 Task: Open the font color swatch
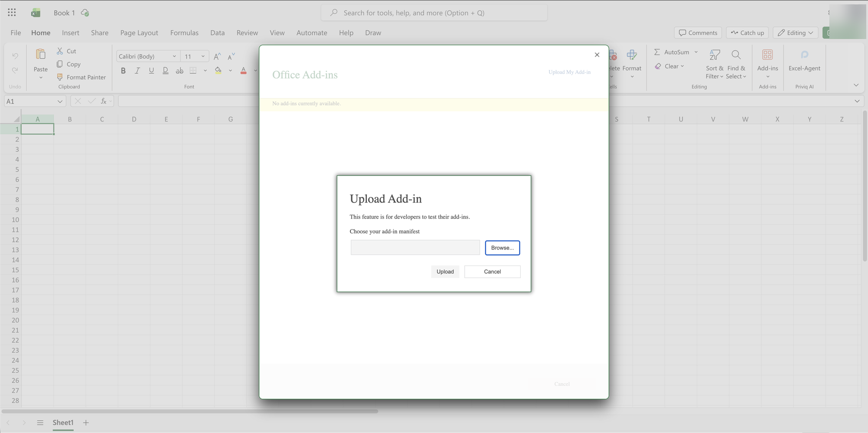pos(243,70)
